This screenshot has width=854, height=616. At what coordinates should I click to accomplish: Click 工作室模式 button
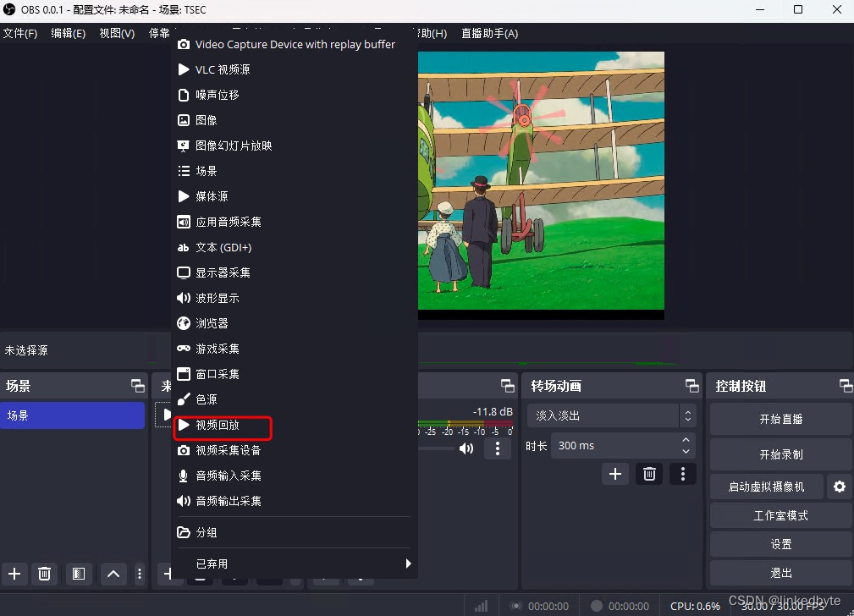[x=781, y=515]
